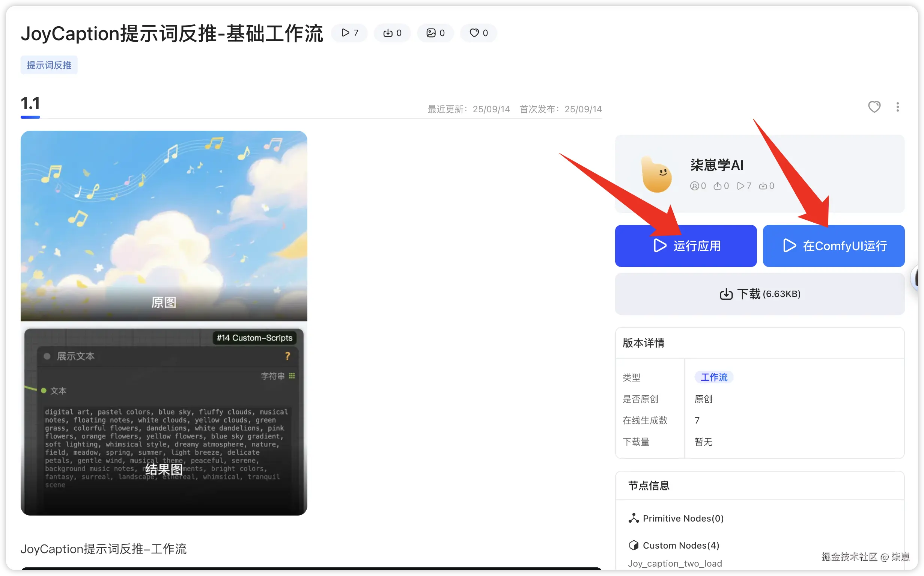Image resolution: width=924 pixels, height=576 pixels.
Task: Open author avatar of 柒崽学AI
Action: 657,175
